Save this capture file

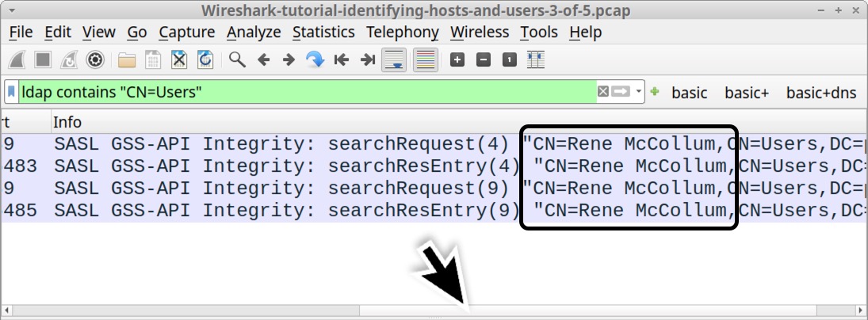point(153,59)
